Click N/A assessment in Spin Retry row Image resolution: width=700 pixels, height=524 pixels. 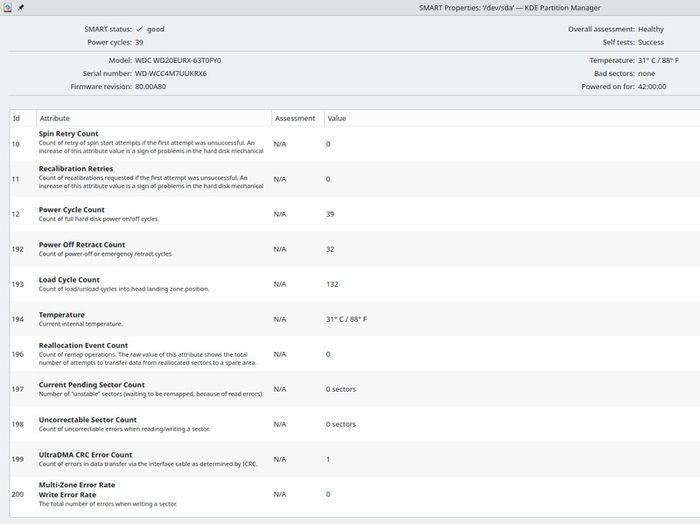[x=280, y=144]
